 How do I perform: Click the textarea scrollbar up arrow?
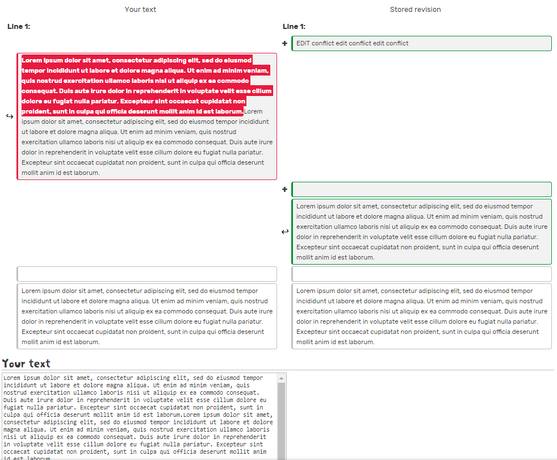click(x=281, y=378)
